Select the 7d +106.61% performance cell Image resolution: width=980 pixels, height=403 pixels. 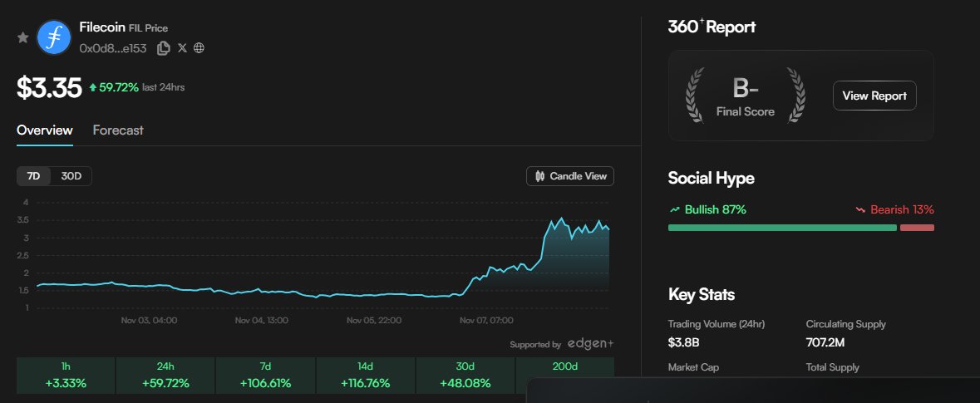point(265,376)
